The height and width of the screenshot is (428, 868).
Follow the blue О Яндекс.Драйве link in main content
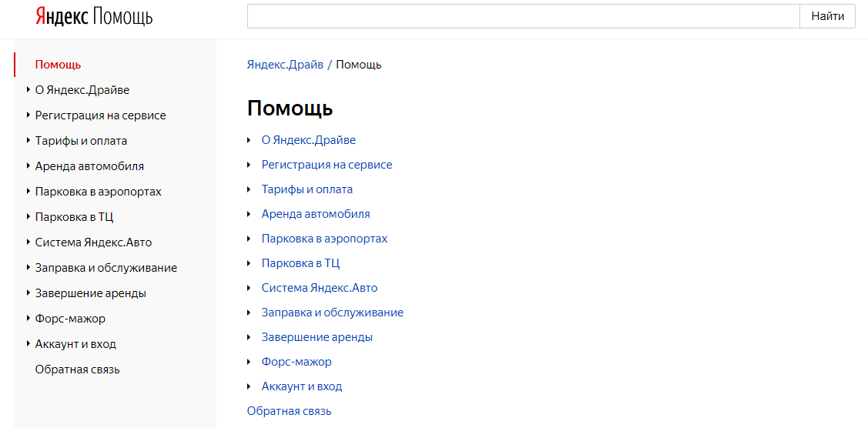[x=308, y=140]
